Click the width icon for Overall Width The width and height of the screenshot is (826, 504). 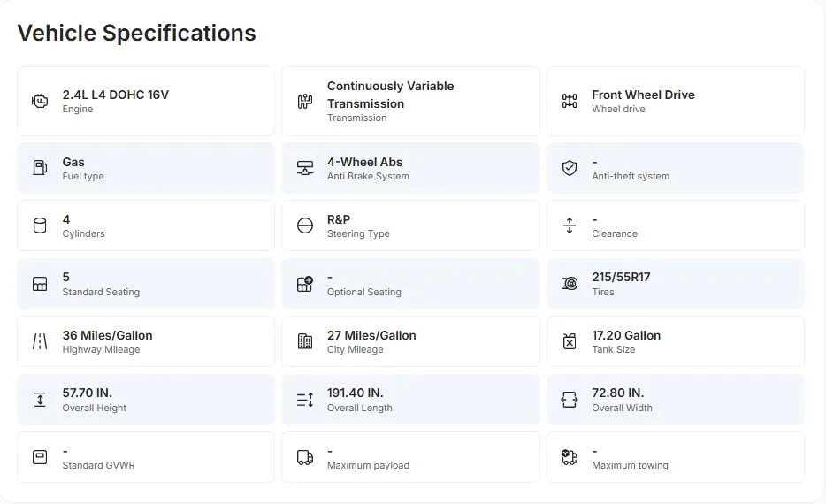(x=570, y=400)
